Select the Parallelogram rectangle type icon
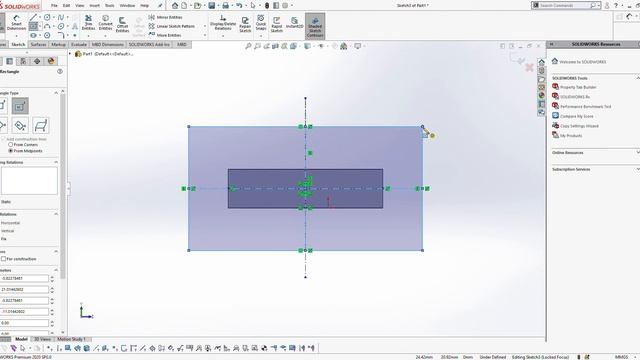Image resolution: width=640 pixels, height=360 pixels. click(40, 125)
